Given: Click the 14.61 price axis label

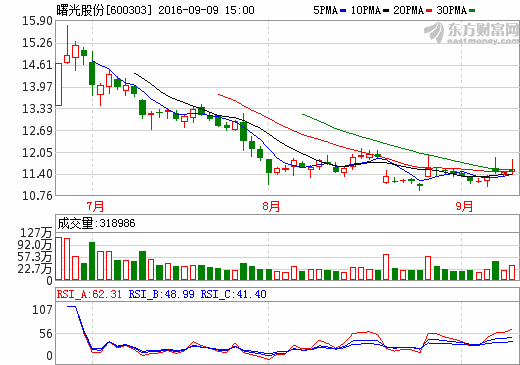Looking at the screenshot, I should click(37, 65).
